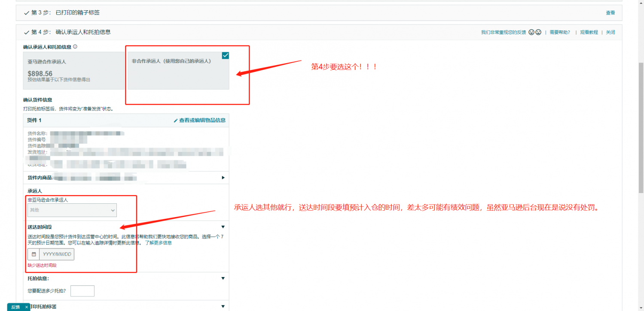Collapse step 4 确认承运人和托拍信息 header
Viewport: 644px width, 311px height.
319,32
